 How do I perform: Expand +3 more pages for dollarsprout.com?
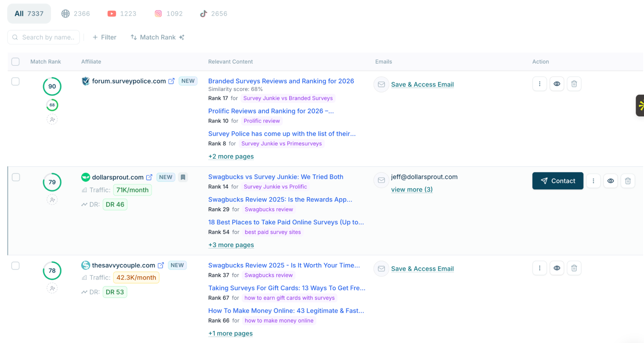click(x=231, y=245)
